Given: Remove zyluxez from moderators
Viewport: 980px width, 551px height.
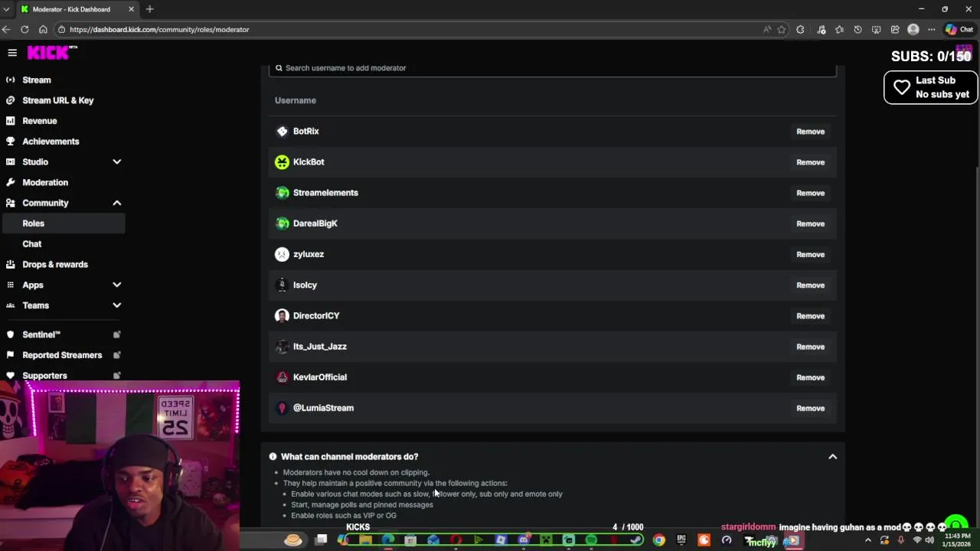Looking at the screenshot, I should [810, 254].
